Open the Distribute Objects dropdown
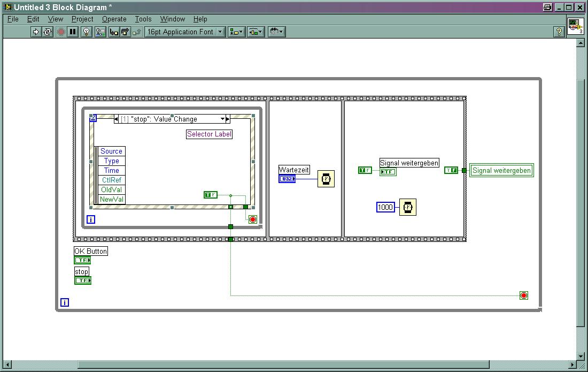The image size is (588, 372). 256,32
